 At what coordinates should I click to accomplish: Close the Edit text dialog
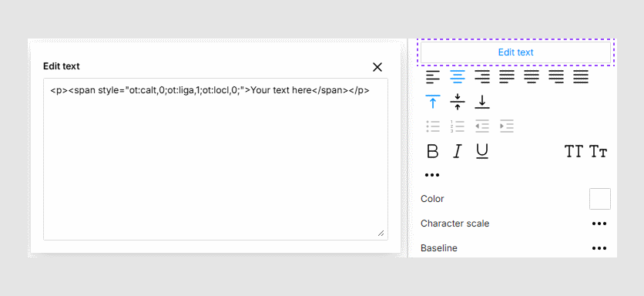tap(377, 67)
